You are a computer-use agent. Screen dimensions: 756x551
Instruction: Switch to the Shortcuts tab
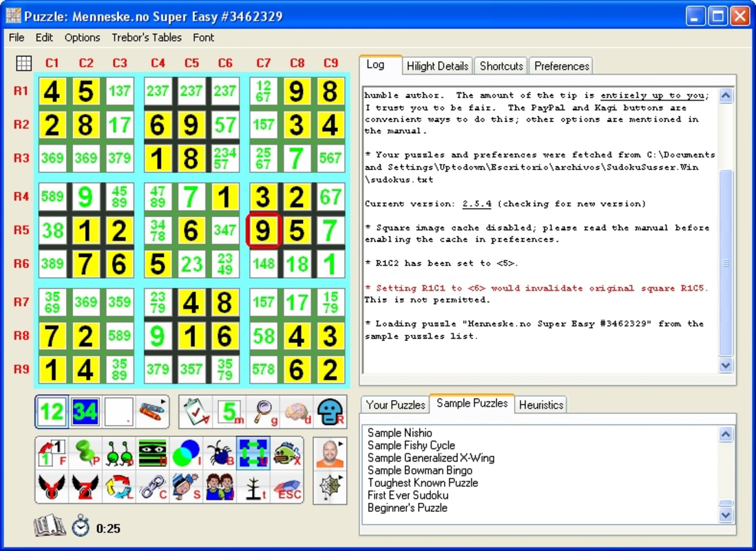click(501, 66)
